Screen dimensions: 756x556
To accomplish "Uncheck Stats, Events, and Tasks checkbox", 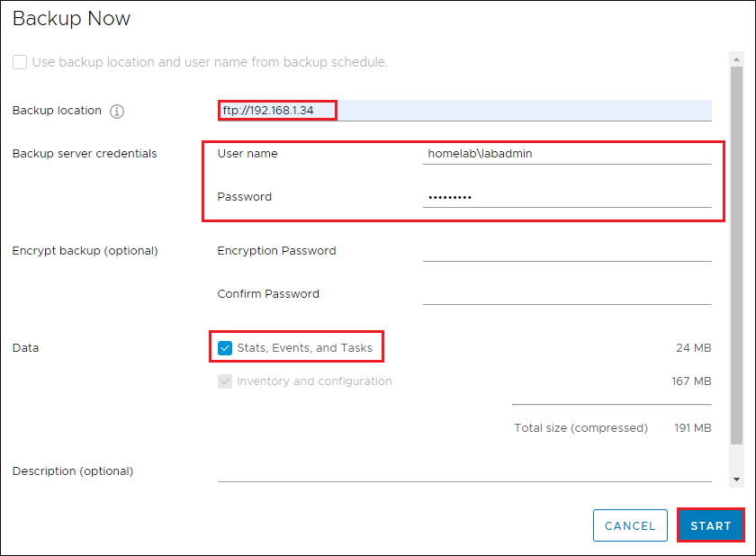I will click(225, 348).
